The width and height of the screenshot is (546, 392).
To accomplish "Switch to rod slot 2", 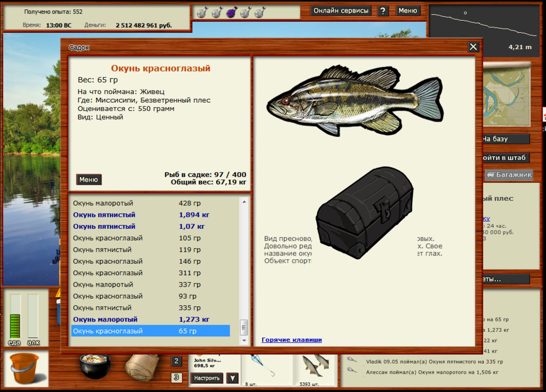I will click(176, 361).
